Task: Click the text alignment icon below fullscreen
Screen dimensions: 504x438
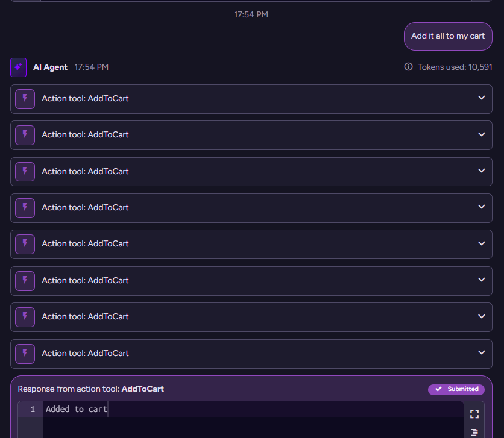Action: tap(474, 431)
